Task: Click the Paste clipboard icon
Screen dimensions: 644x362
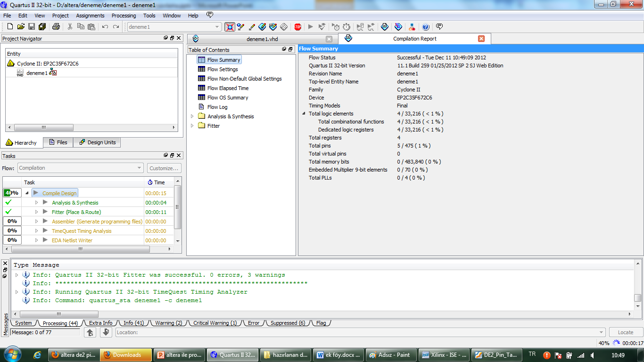Action: (91, 27)
